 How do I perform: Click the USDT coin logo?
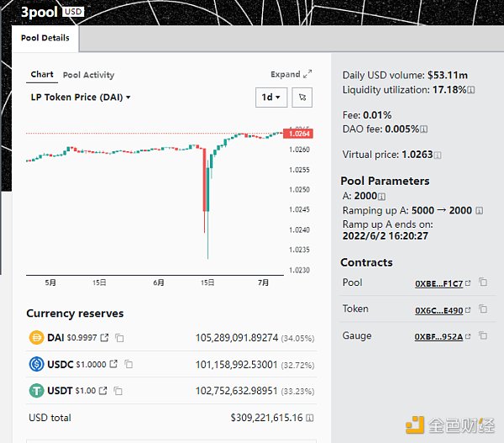coord(36,391)
